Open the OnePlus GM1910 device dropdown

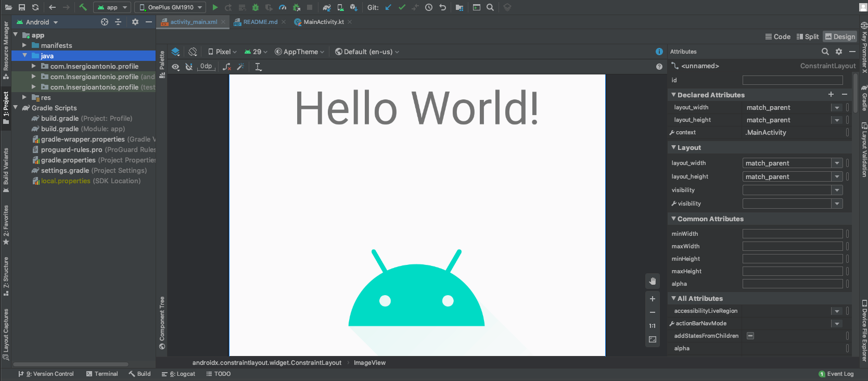click(171, 7)
